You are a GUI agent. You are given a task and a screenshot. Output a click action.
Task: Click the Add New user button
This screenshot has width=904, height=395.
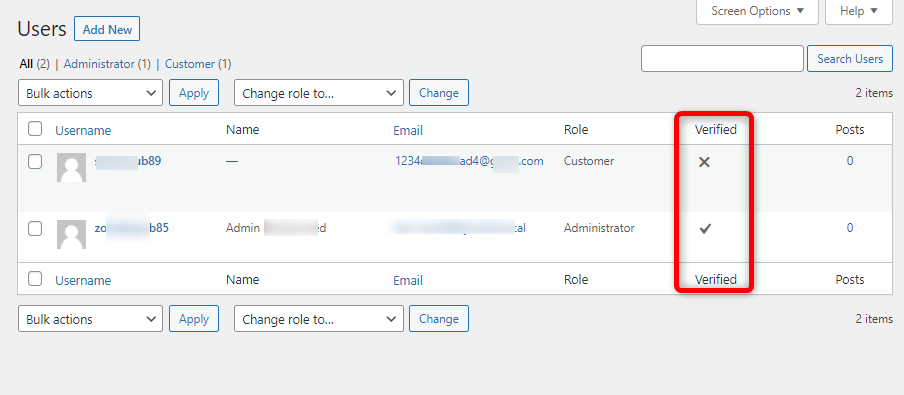point(107,29)
